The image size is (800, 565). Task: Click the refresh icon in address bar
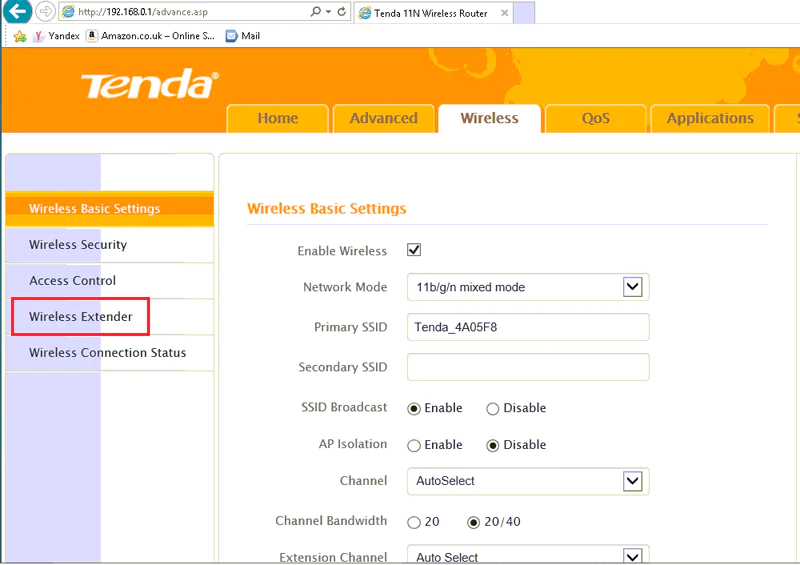point(341,11)
